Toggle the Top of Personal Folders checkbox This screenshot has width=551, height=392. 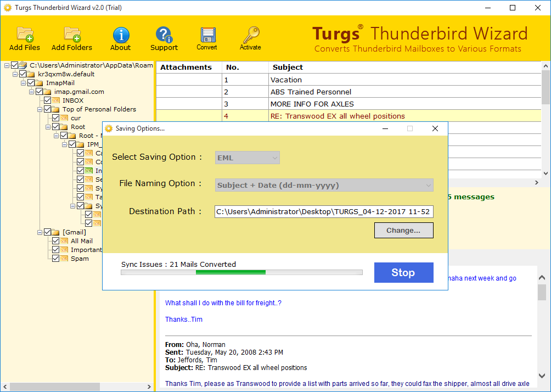pyautogui.click(x=47, y=109)
